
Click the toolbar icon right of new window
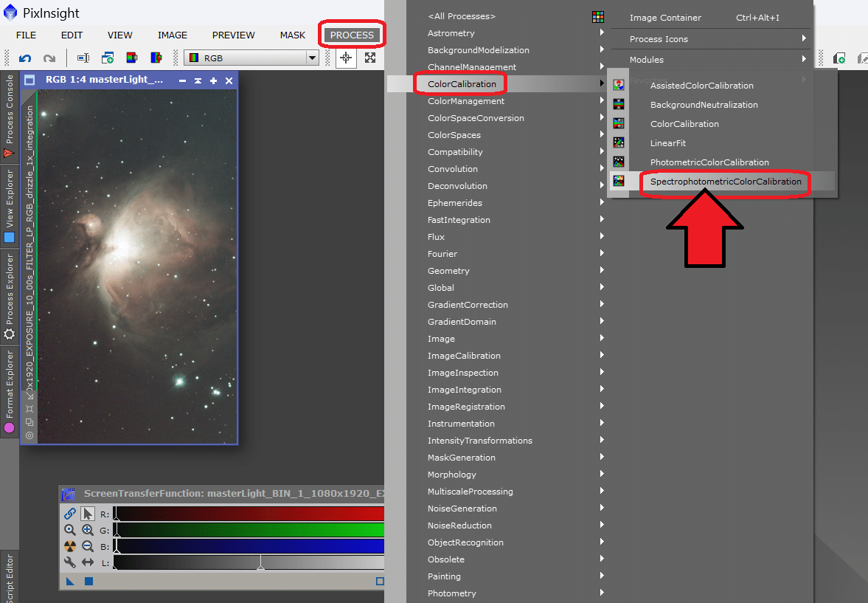click(132, 58)
